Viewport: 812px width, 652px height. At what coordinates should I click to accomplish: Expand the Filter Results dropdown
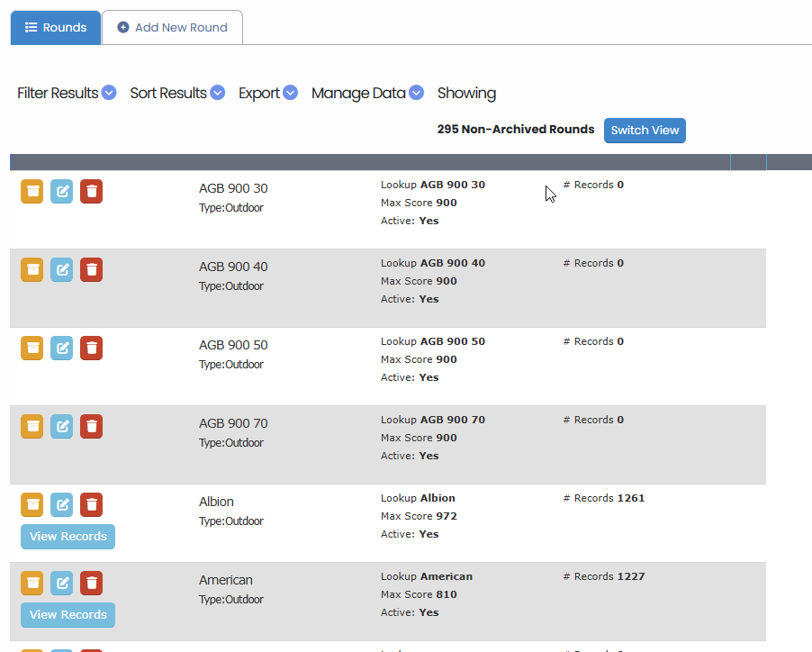pyautogui.click(x=67, y=94)
